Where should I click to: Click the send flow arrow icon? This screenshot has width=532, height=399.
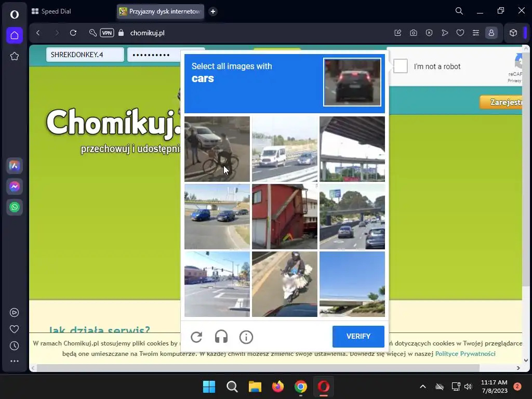(x=445, y=33)
